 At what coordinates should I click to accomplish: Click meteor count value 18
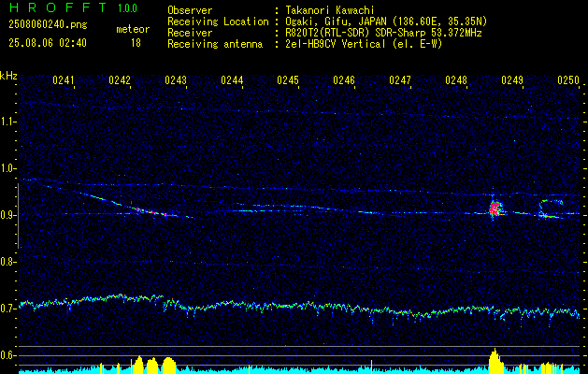coord(136,43)
